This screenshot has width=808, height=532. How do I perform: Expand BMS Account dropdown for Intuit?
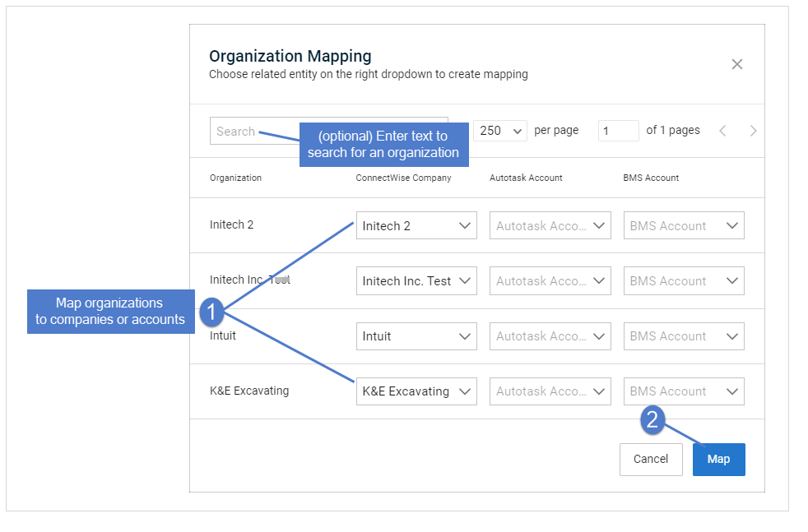[x=684, y=336]
